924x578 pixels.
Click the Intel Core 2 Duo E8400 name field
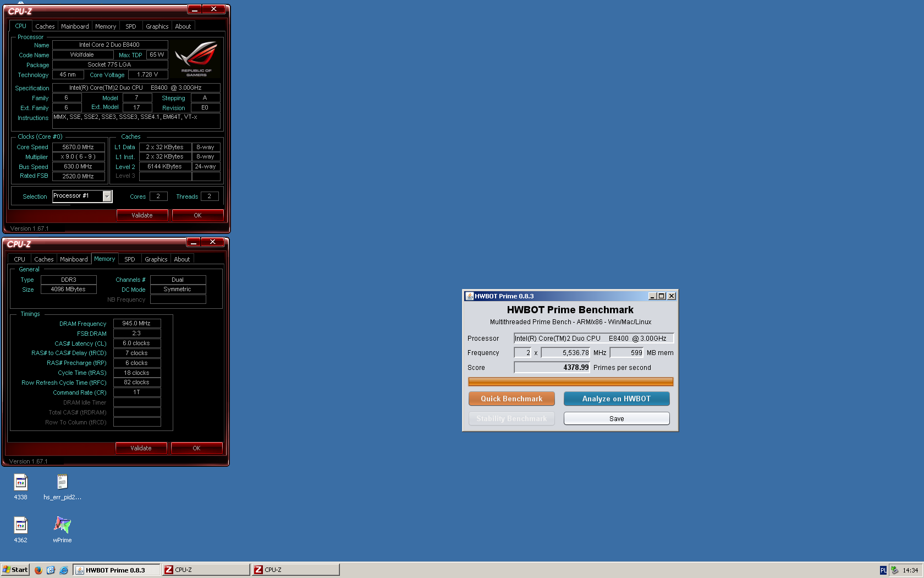click(109, 45)
